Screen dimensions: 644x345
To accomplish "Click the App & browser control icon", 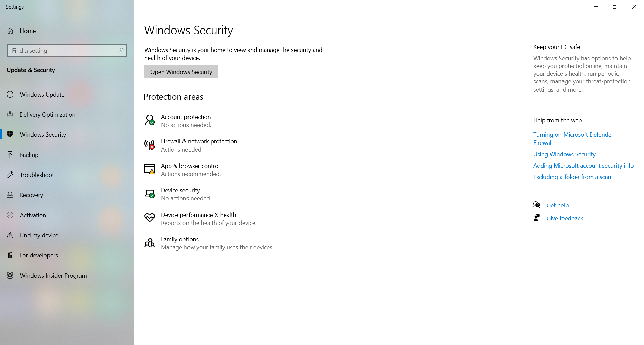I will point(150,169).
